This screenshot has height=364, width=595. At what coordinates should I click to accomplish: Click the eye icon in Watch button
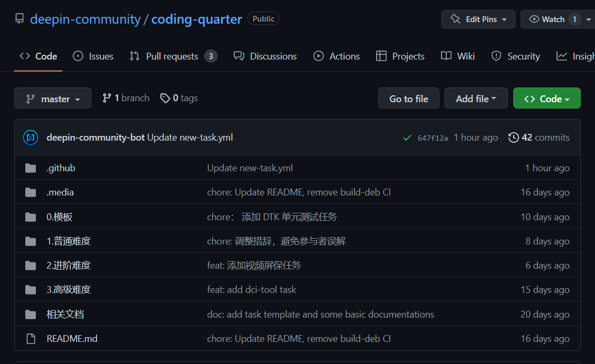(534, 19)
